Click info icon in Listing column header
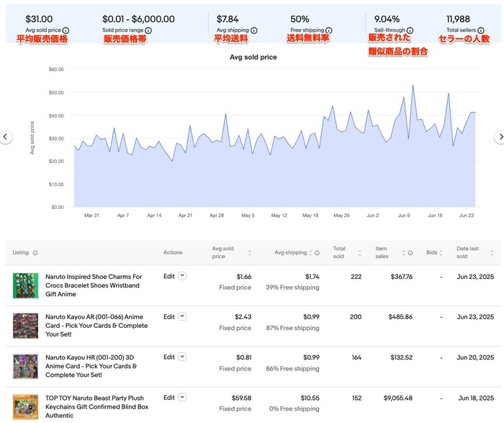 35,253
